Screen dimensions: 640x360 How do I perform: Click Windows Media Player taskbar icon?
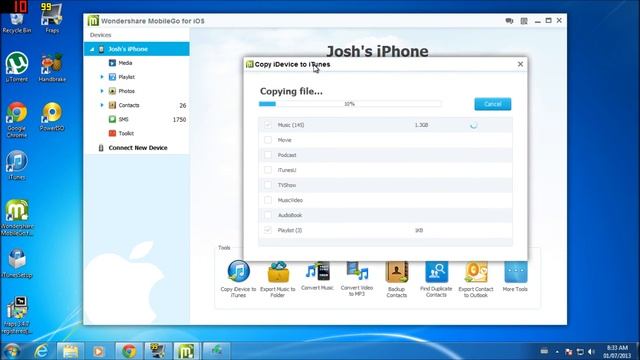(98, 351)
